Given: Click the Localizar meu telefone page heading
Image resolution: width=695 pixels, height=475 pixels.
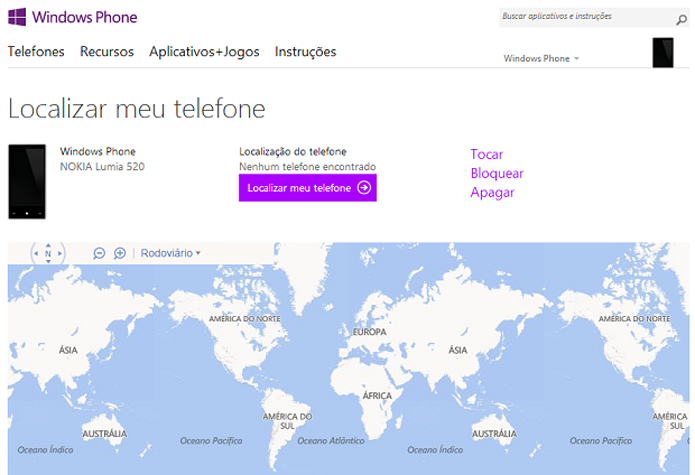Looking at the screenshot, I should [x=137, y=109].
